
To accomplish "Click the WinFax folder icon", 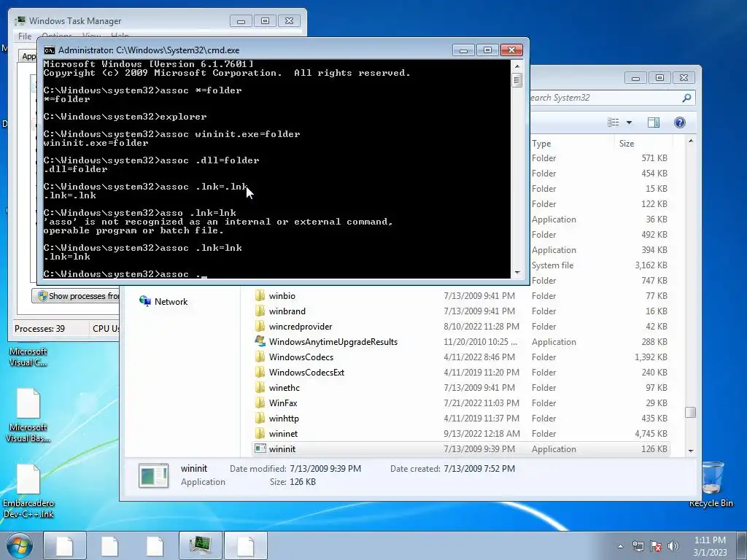I will 260,402.
